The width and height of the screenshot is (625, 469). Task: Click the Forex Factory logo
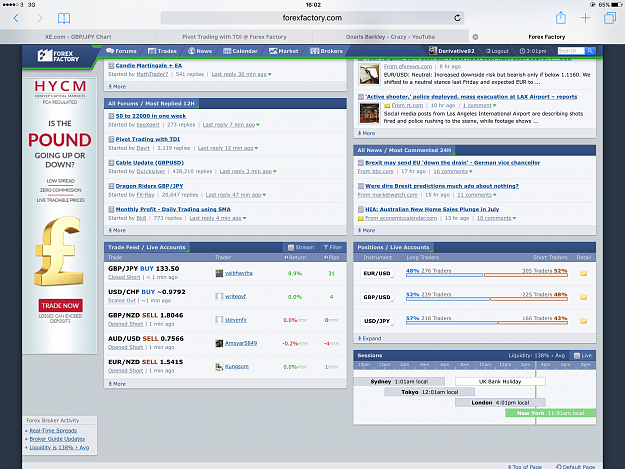tap(58, 56)
